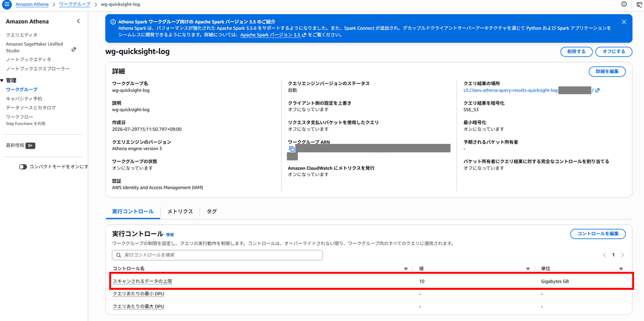Click the creation date 2026-07-29T15:11:50.797+09:00
The height and width of the screenshot is (321, 644).
click(x=146, y=129)
